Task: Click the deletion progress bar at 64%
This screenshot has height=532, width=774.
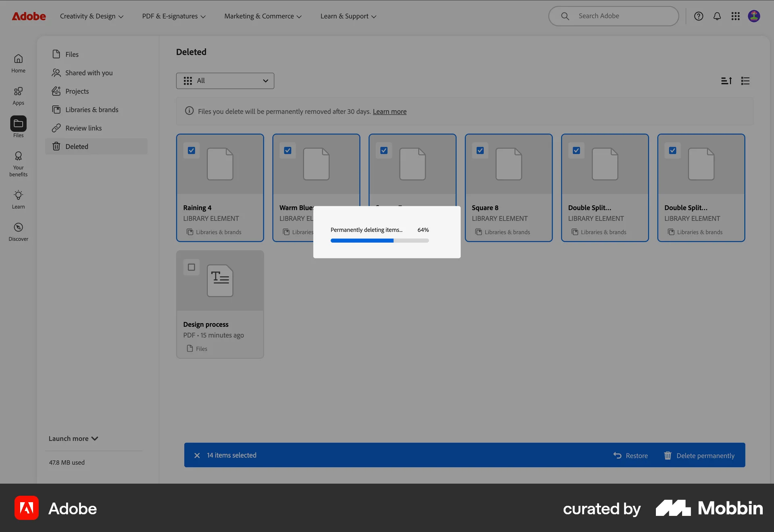Action: 379,240
